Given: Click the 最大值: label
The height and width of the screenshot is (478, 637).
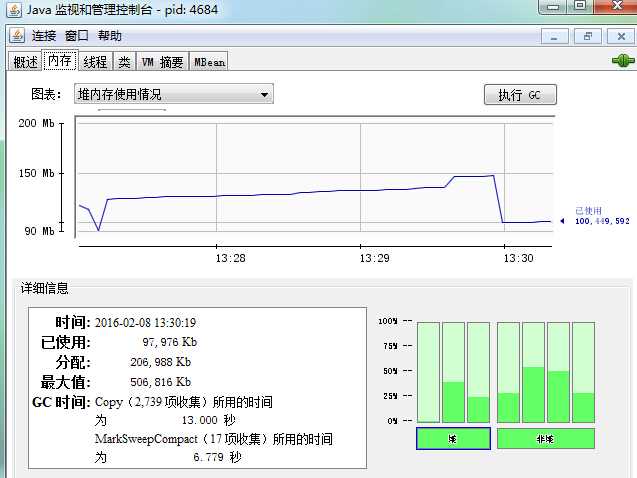Looking at the screenshot, I should click(x=65, y=382).
